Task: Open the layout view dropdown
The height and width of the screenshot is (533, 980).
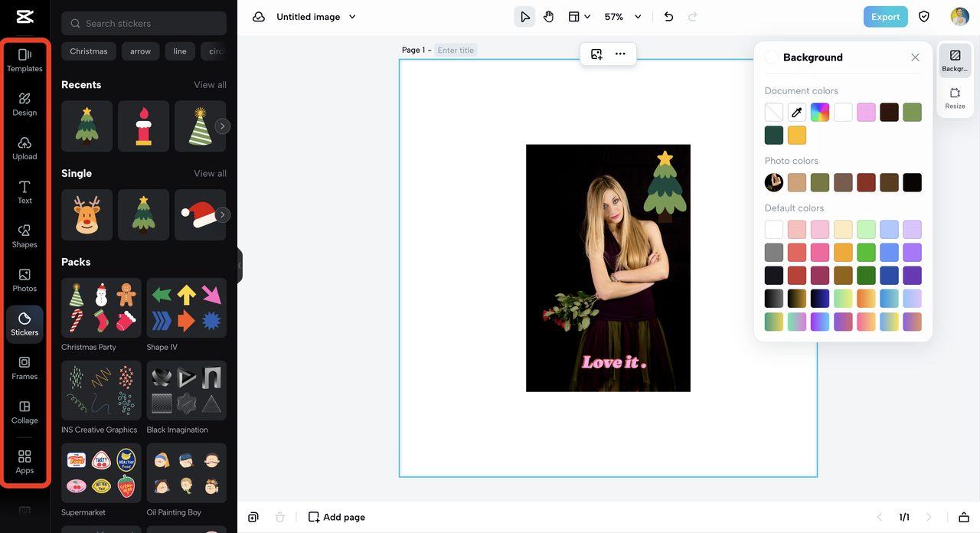Action: pos(579,17)
